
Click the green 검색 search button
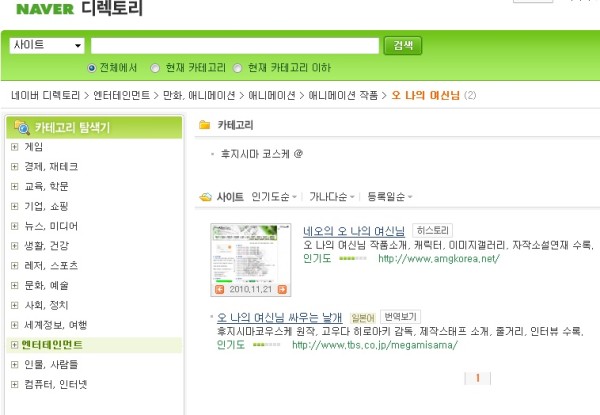(403, 46)
